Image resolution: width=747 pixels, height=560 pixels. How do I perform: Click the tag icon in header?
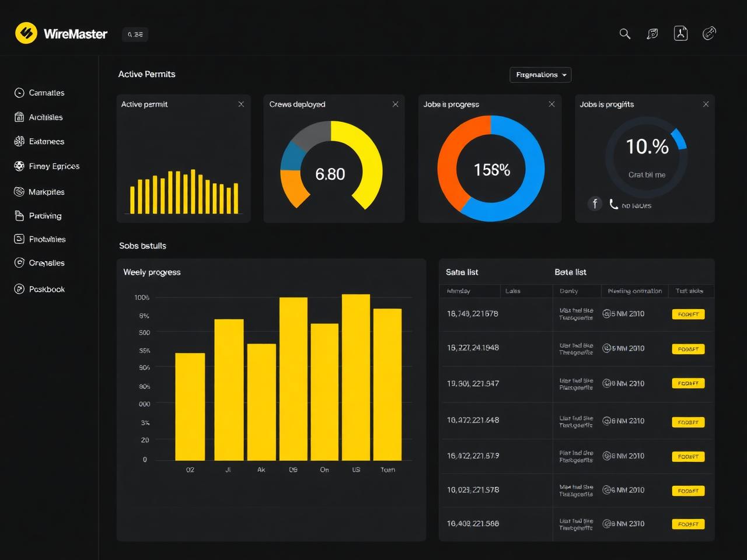click(x=709, y=33)
